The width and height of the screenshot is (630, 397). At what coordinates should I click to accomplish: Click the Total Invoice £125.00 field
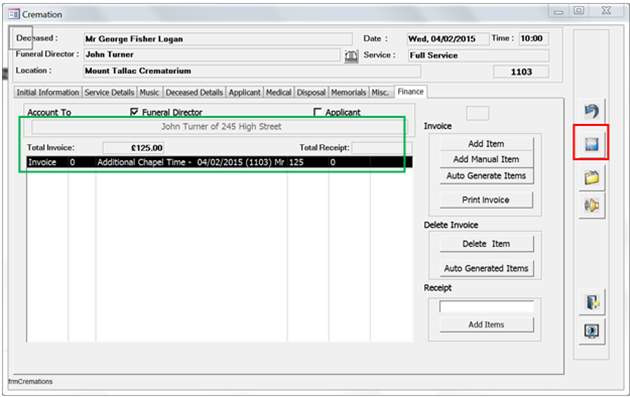[133, 148]
